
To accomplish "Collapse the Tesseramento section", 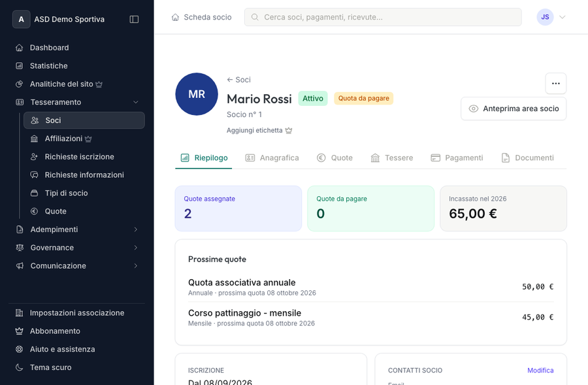I will pos(76,102).
